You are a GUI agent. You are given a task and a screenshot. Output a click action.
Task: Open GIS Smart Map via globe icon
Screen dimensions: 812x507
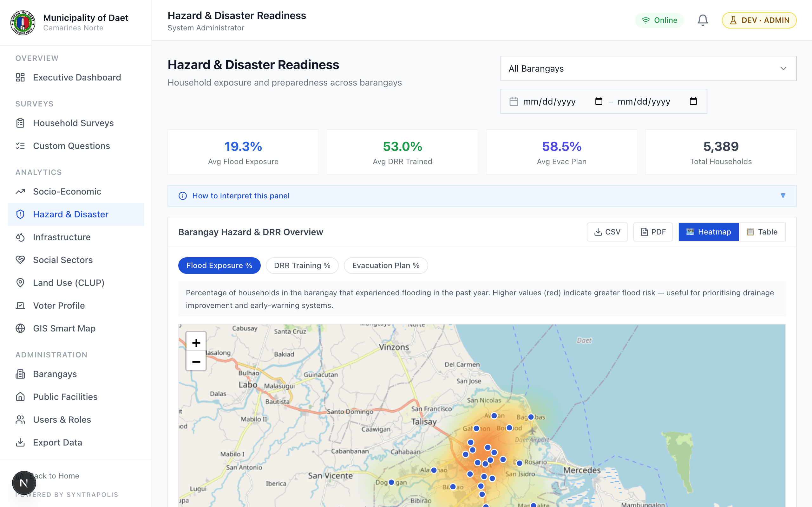coord(21,328)
